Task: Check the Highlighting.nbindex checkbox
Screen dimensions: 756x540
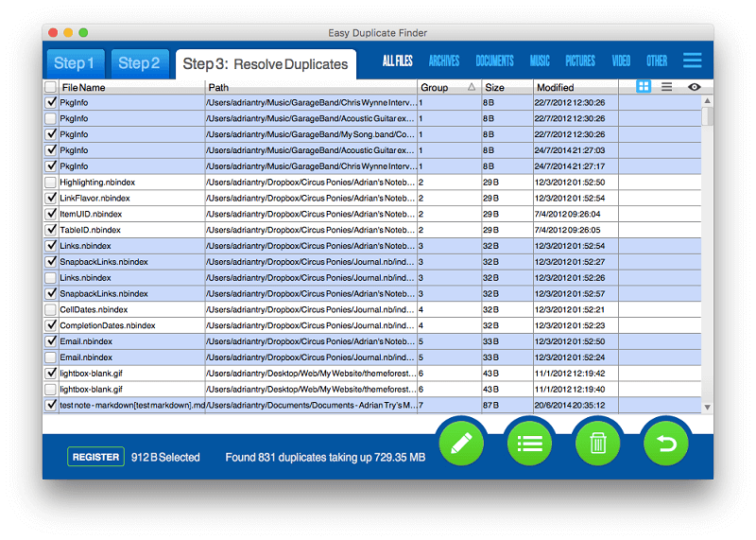Action: tap(50, 183)
